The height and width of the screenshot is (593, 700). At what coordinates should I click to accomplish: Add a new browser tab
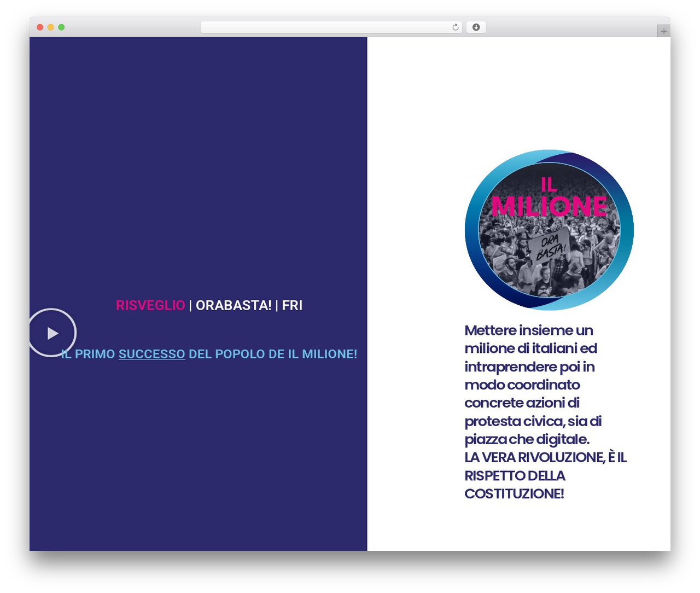(663, 31)
